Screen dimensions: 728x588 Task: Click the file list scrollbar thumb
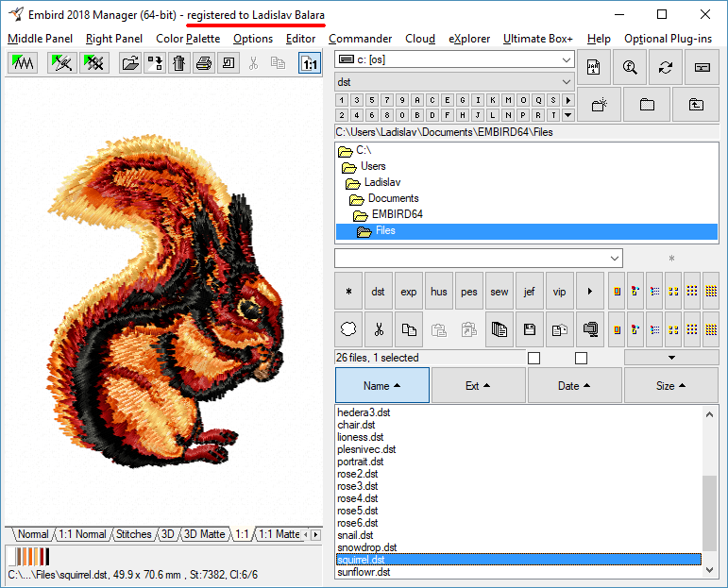(x=709, y=512)
